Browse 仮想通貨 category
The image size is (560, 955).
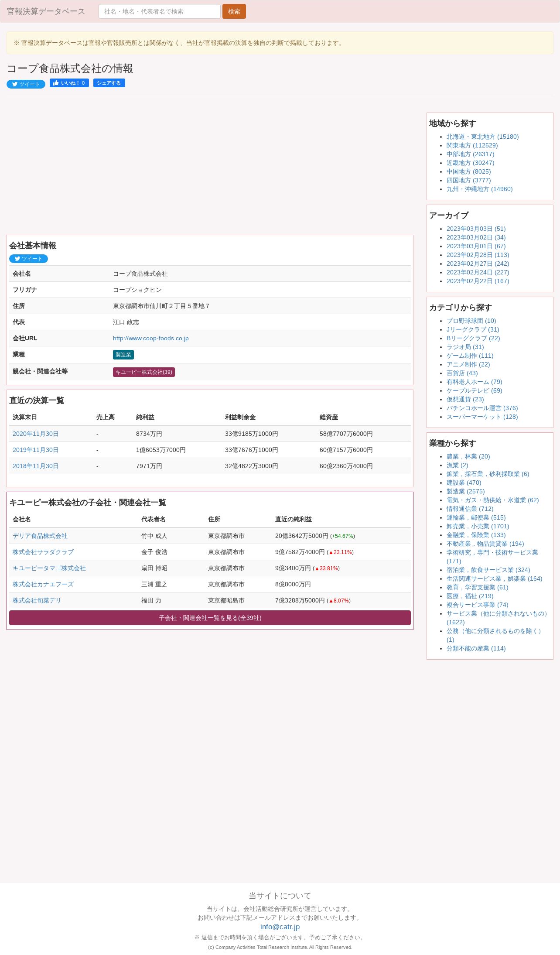465,399
